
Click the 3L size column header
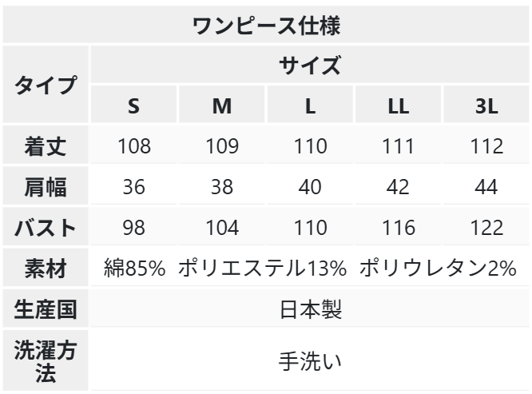pyautogui.click(x=486, y=105)
